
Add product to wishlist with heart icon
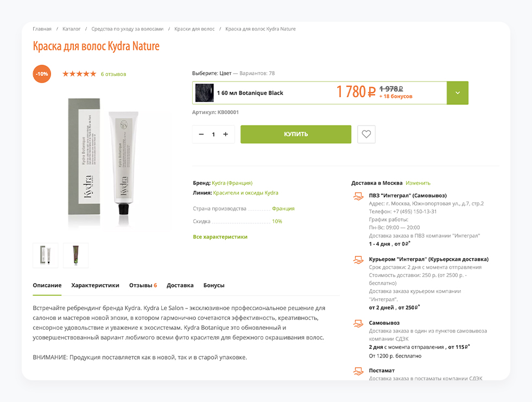[366, 134]
